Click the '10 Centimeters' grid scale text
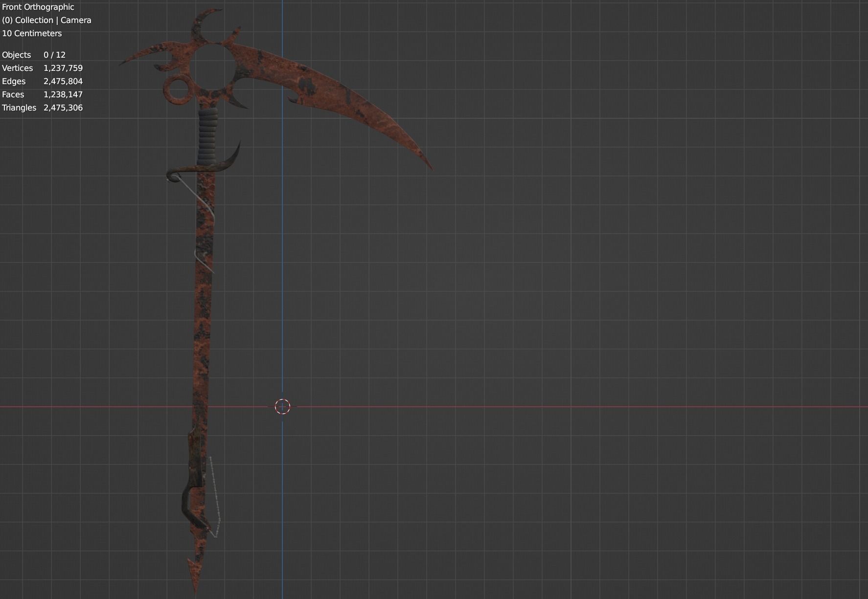 pos(32,33)
